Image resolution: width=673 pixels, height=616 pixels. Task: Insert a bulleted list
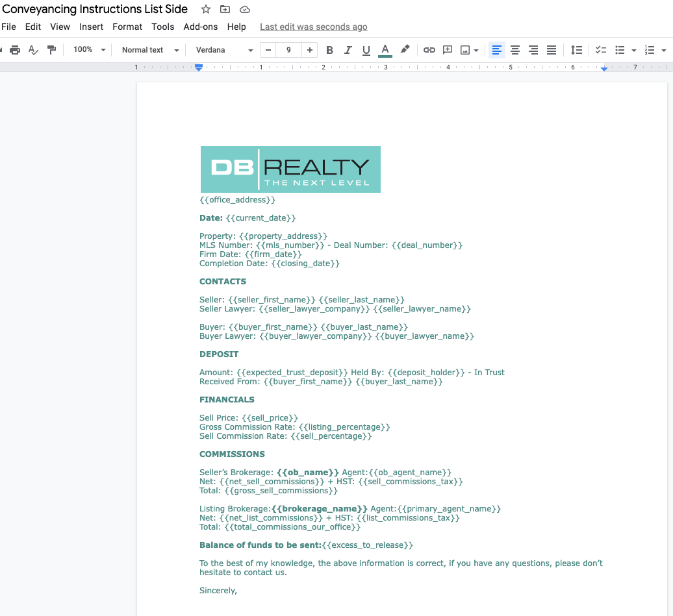click(x=620, y=50)
